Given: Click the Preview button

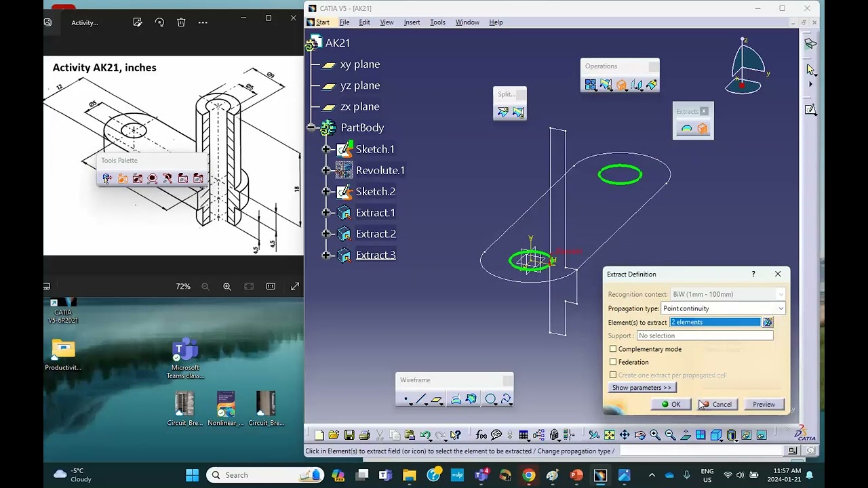Looking at the screenshot, I should click(x=764, y=405).
